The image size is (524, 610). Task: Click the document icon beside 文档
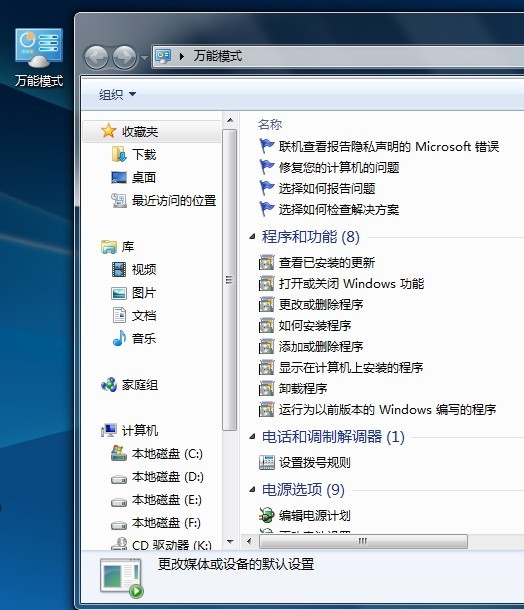click(119, 315)
